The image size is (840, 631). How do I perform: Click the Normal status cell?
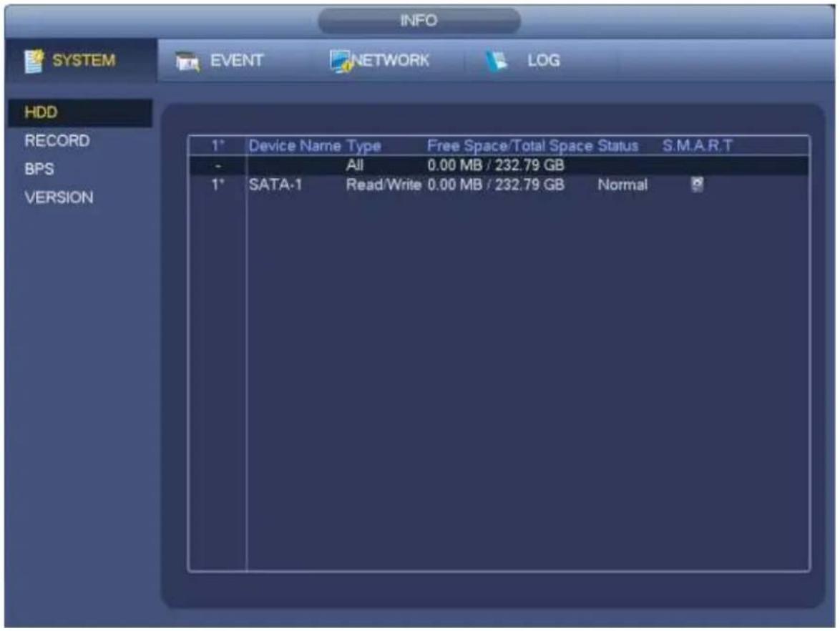coord(622,185)
